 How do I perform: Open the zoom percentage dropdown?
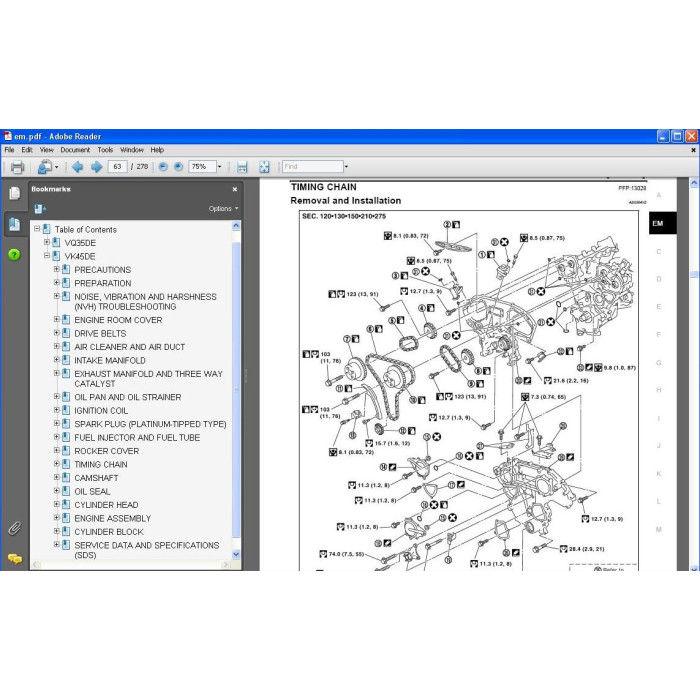(219, 167)
